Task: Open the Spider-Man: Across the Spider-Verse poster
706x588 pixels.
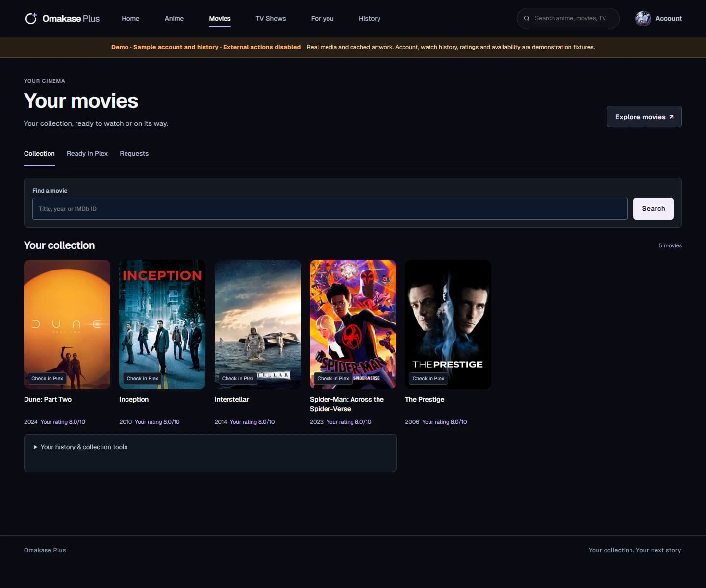Action: [353, 324]
